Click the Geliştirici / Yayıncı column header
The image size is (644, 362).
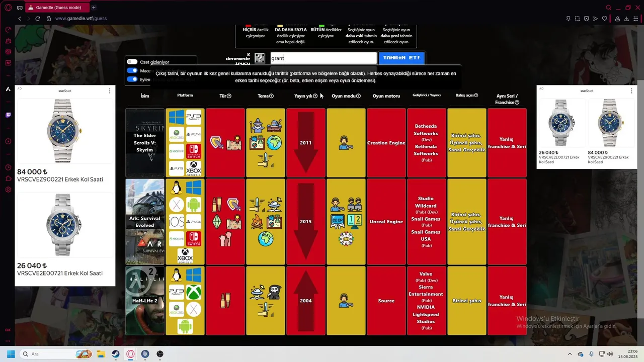[x=427, y=95]
